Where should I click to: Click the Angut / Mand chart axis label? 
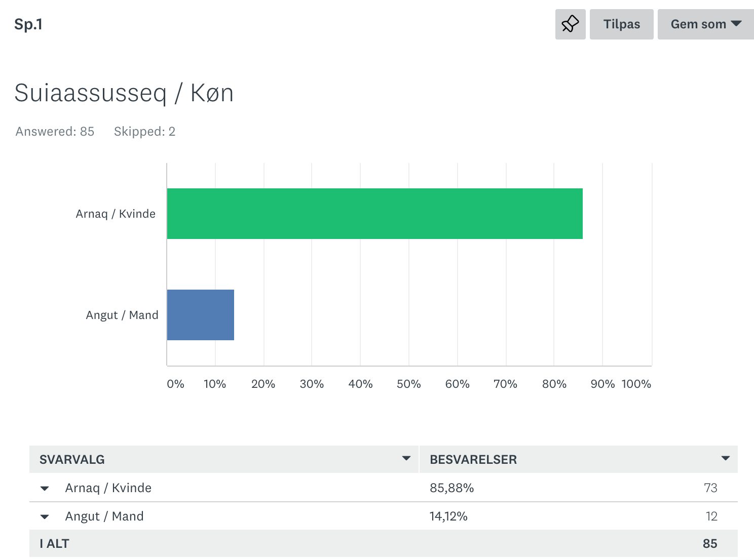122,315
